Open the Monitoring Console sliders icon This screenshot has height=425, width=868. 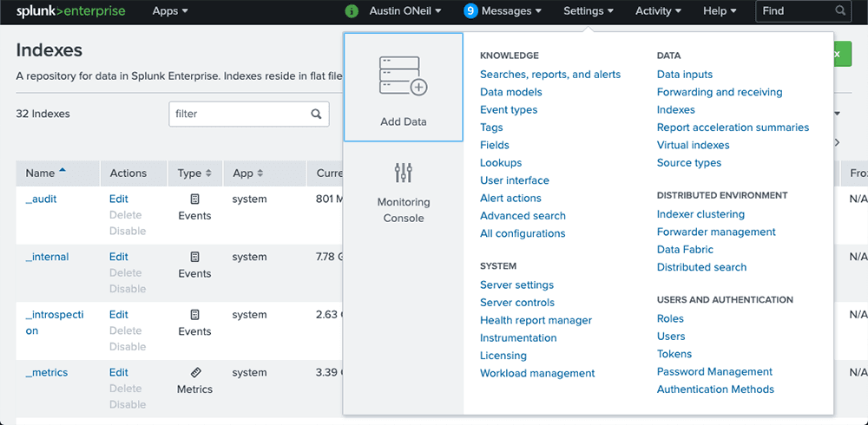coord(404,173)
